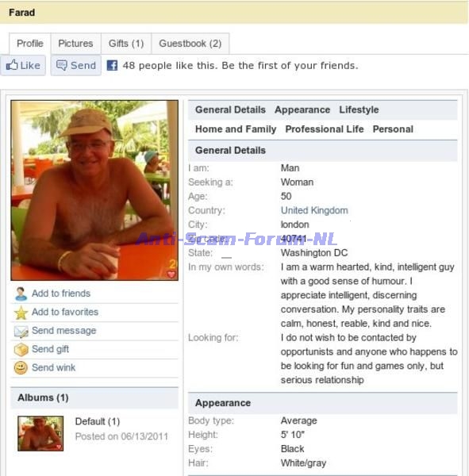Viewport: 469px width, 476px height.
Task: Click the thumbs-up Like button
Action: coord(23,65)
